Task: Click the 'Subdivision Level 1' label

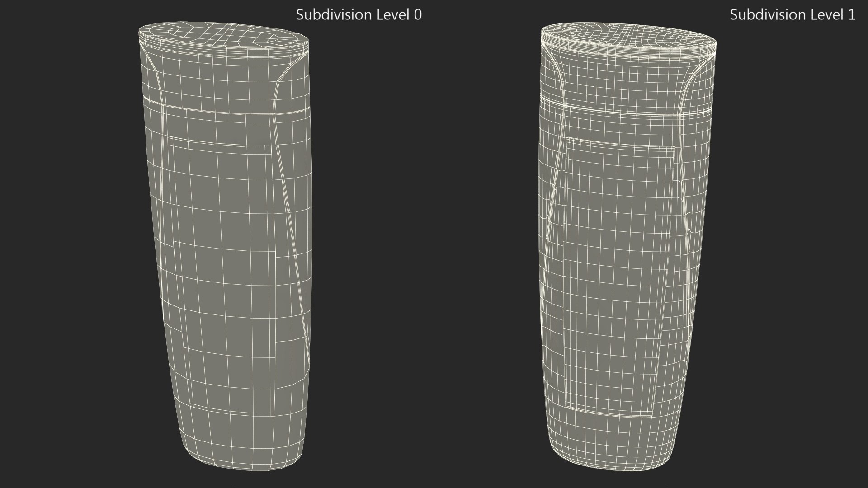Action: click(x=793, y=15)
